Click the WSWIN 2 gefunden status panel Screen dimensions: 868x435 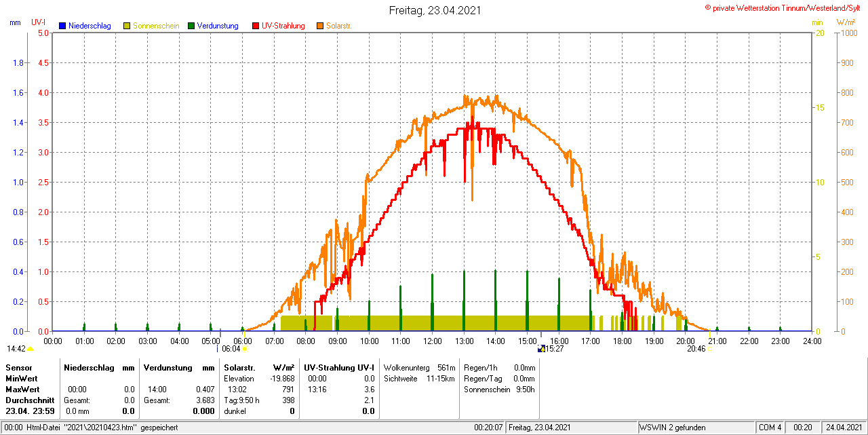click(x=696, y=428)
